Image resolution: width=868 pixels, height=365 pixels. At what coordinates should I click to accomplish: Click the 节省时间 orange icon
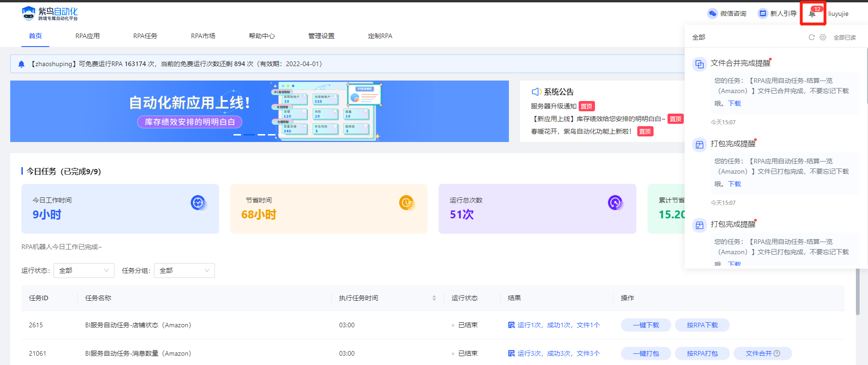(x=407, y=203)
